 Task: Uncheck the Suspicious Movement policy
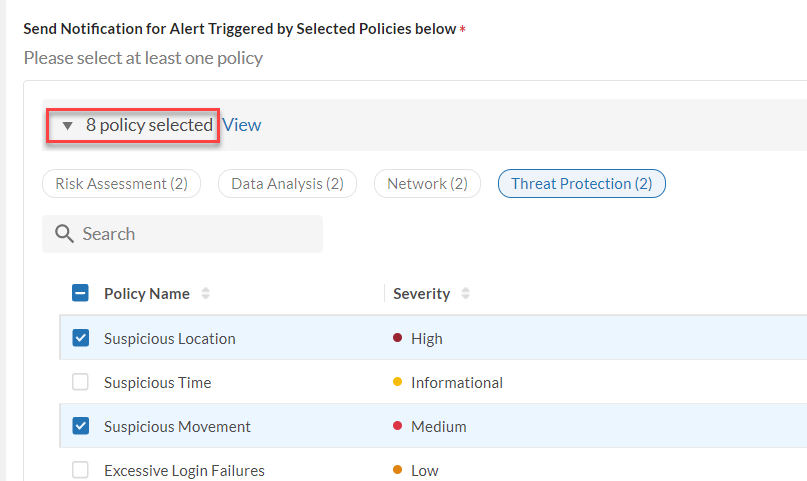click(81, 426)
